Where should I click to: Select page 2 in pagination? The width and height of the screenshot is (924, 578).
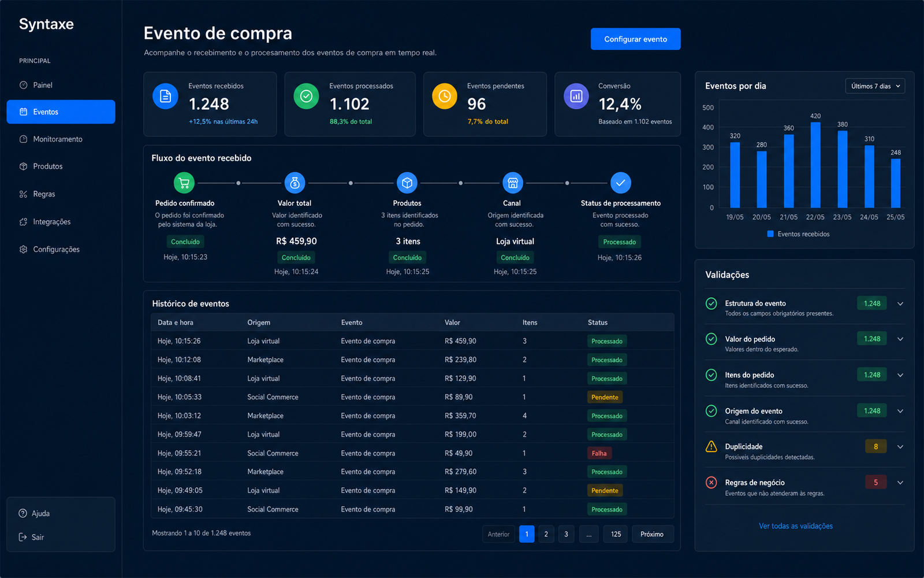tap(546, 534)
